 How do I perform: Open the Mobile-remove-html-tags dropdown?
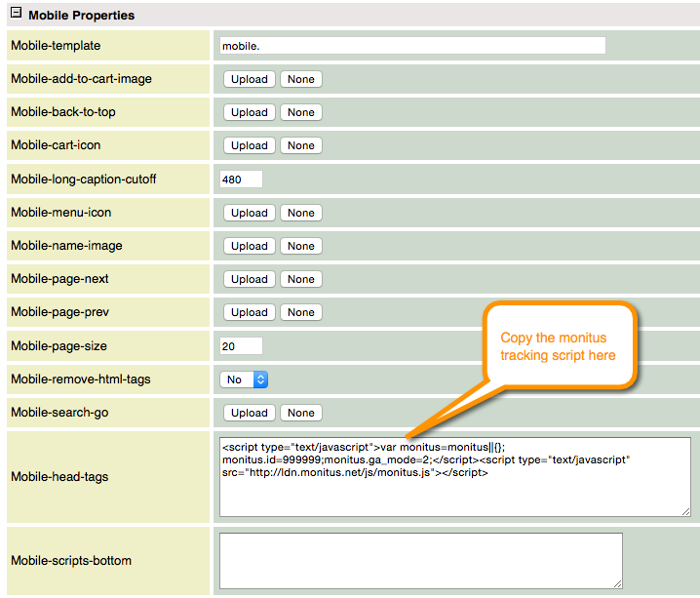[x=244, y=379]
